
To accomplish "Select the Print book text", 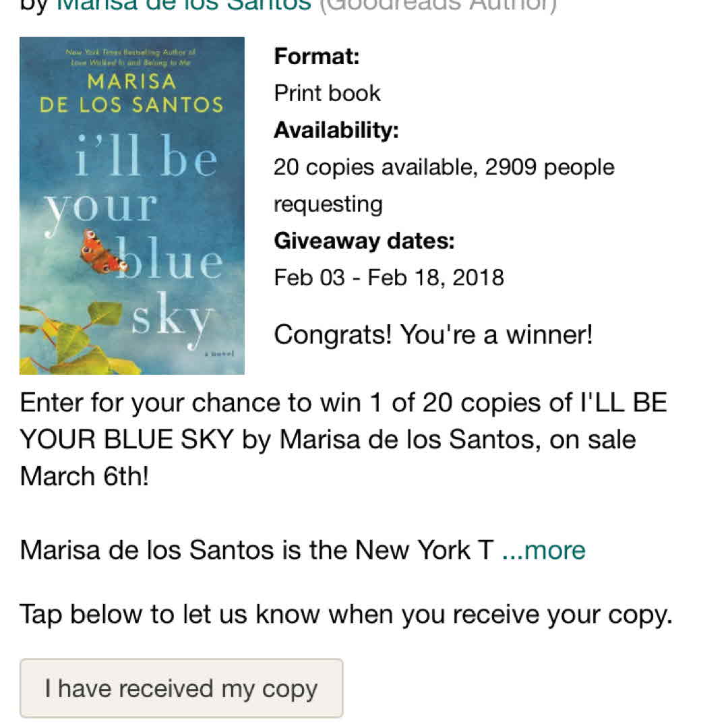I will (327, 93).
